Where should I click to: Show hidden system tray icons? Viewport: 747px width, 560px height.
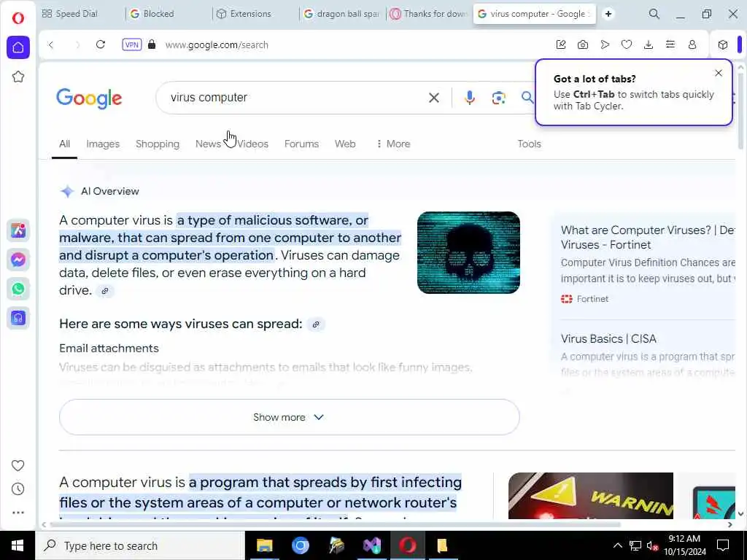coord(617,545)
